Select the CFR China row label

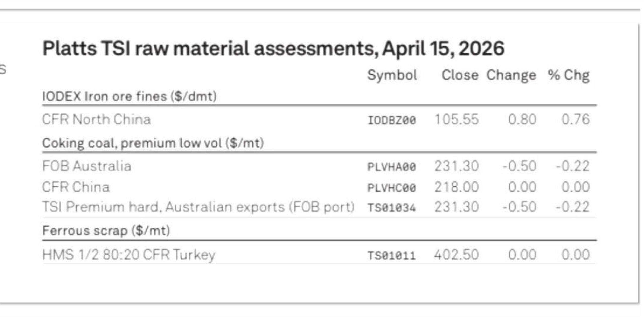[76, 187]
